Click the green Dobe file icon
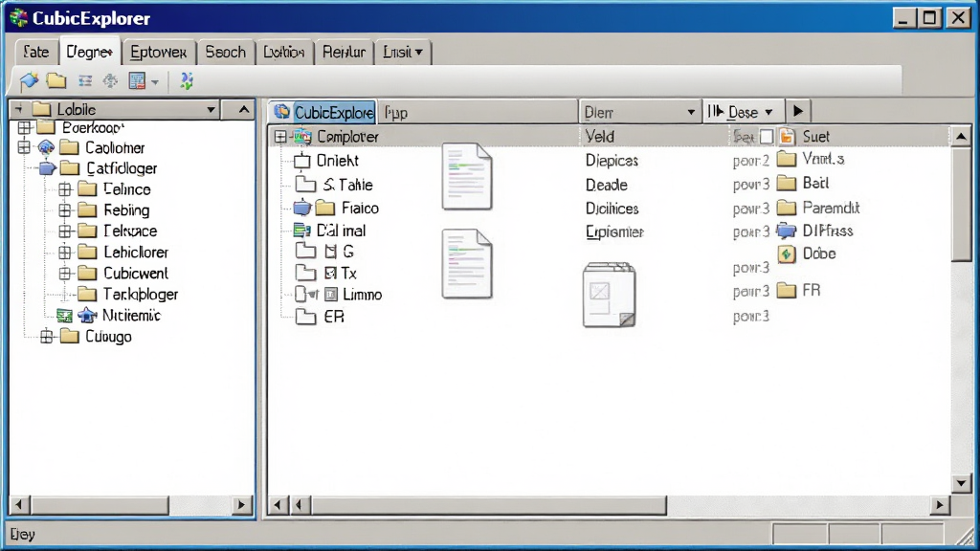Viewport: 980px width, 551px height. tap(787, 253)
